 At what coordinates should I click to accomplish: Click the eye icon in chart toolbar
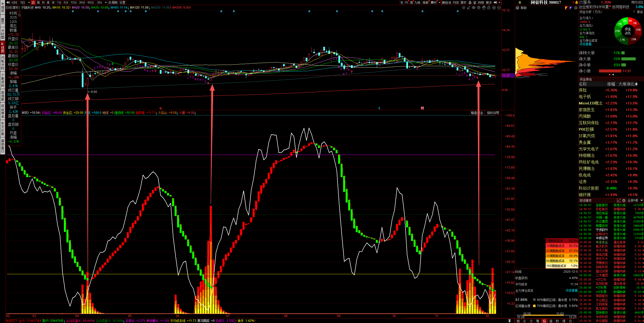coord(474,8)
